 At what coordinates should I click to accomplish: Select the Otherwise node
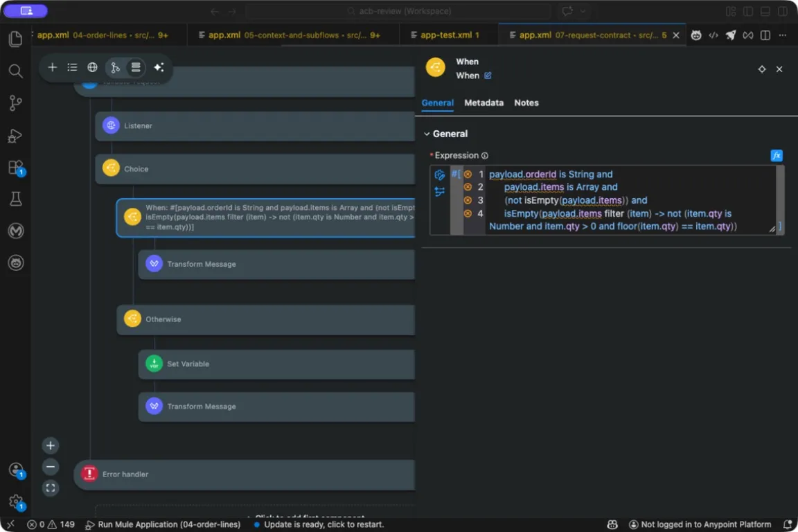coord(266,319)
